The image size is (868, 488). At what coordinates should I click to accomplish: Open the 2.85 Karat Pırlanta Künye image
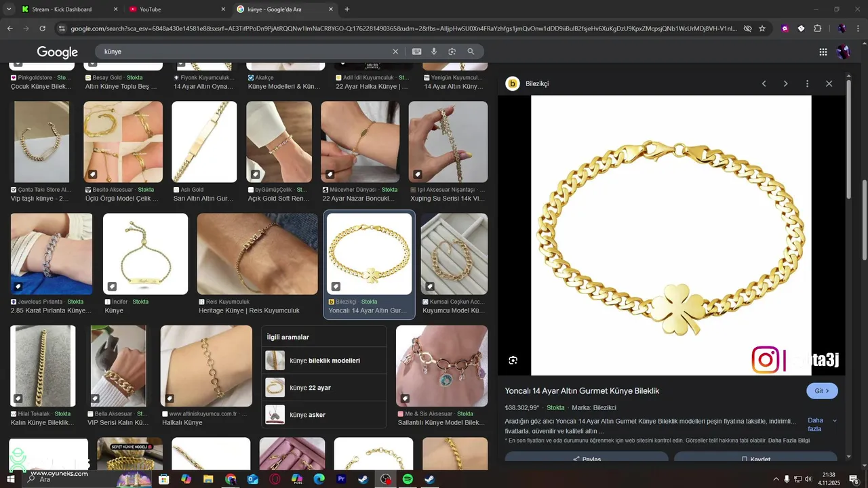click(52, 254)
